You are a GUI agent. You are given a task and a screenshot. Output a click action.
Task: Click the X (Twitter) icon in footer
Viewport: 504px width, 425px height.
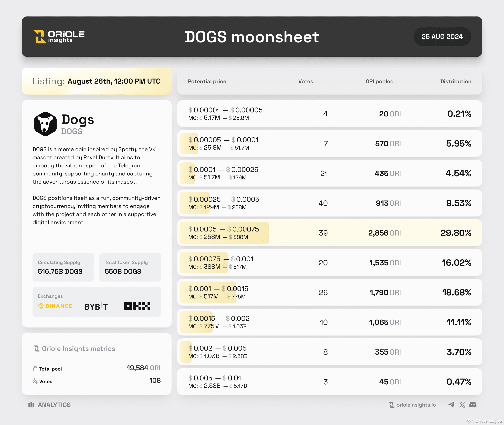point(462,405)
